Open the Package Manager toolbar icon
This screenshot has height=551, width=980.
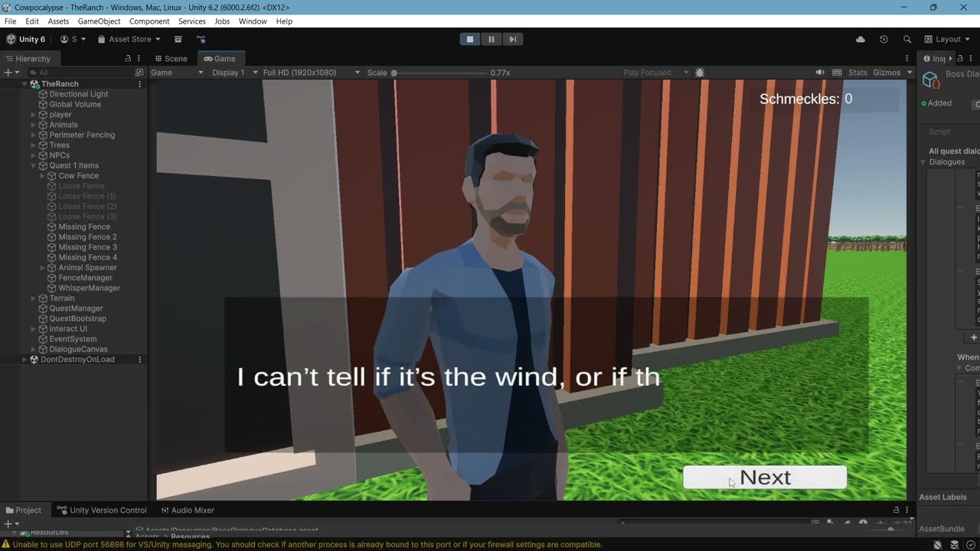178,39
